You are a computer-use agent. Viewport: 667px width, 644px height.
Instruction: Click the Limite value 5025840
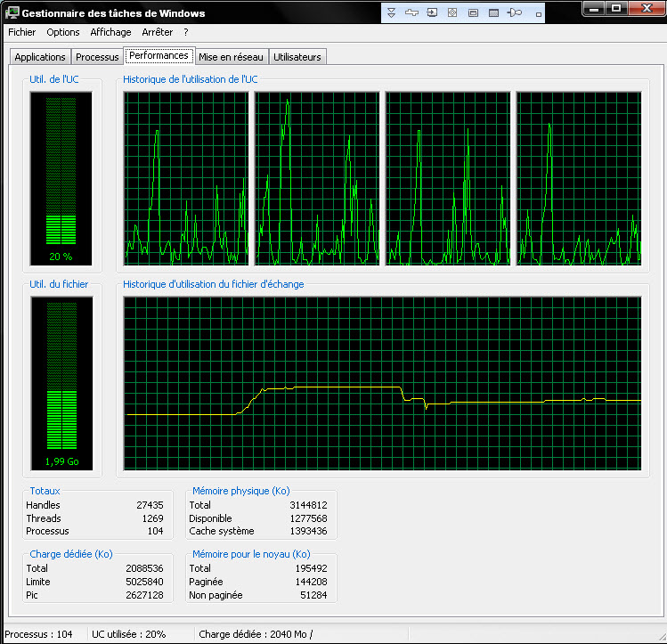tap(144, 582)
